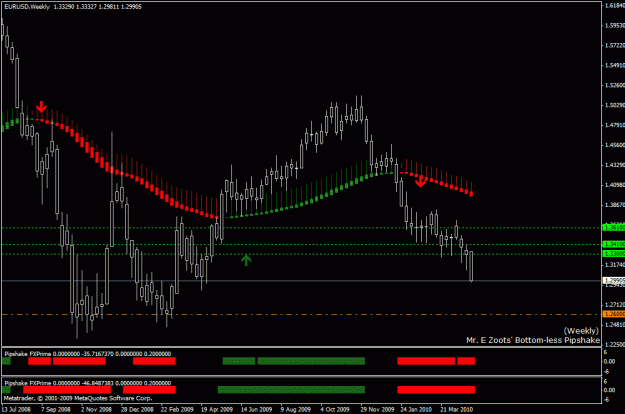625x414 pixels.
Task: Click the green 1.34100 price level label
Action: point(614,244)
